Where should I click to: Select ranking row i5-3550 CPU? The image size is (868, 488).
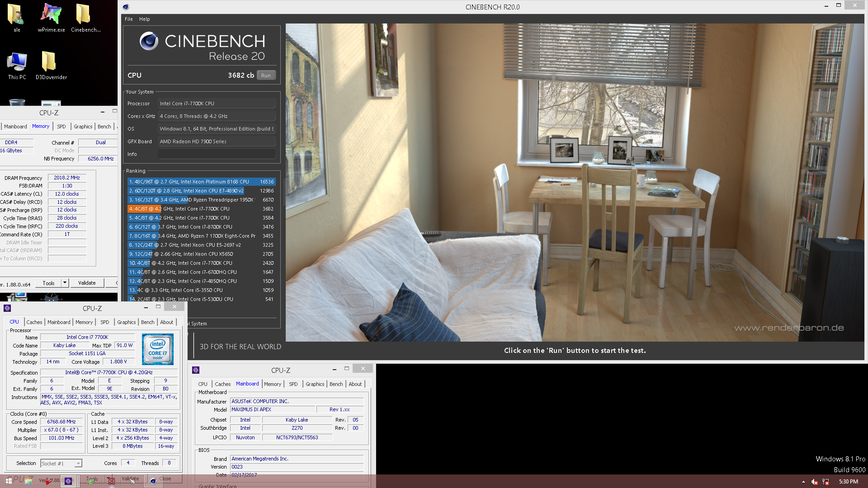(x=201, y=290)
